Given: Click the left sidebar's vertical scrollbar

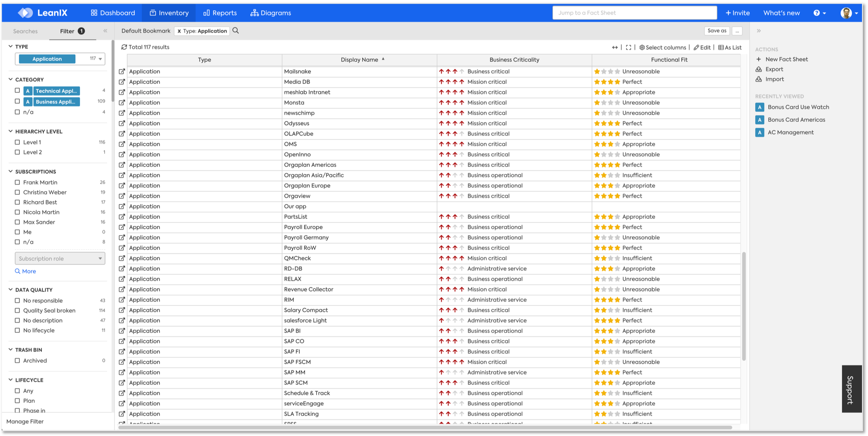Looking at the screenshot, I should click(x=113, y=71).
